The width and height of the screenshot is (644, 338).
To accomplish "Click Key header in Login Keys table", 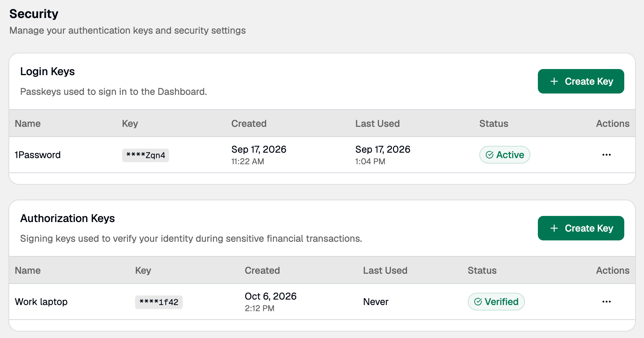I will point(130,124).
